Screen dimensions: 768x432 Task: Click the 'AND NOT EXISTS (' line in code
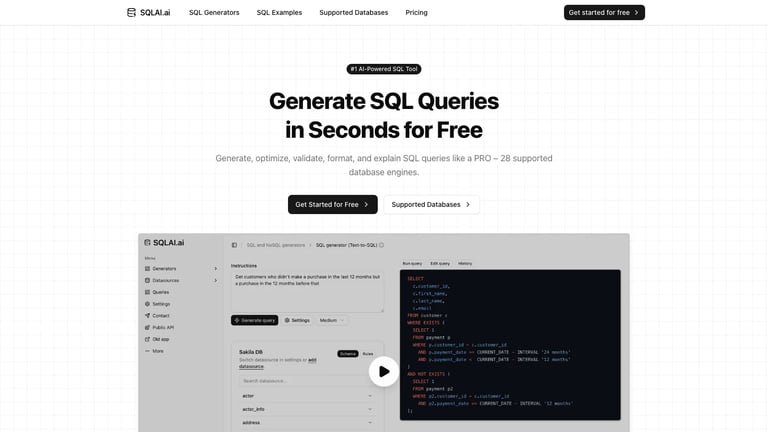[x=429, y=374]
